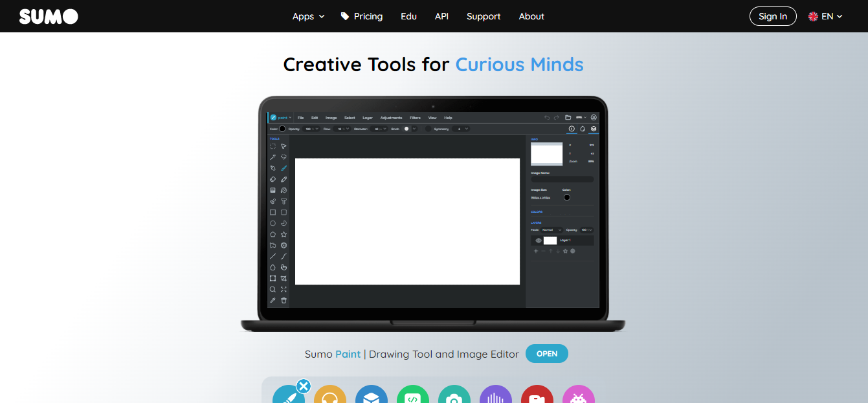Image resolution: width=868 pixels, height=403 pixels.
Task: Click the Creative Tools for Curious Minds headline
Action: [434, 65]
